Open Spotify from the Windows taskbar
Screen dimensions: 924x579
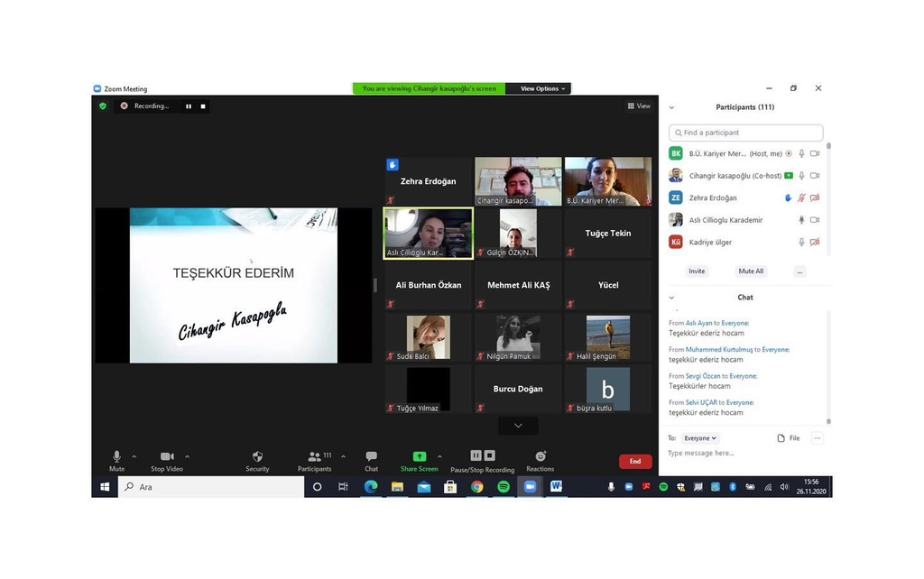tap(504, 487)
